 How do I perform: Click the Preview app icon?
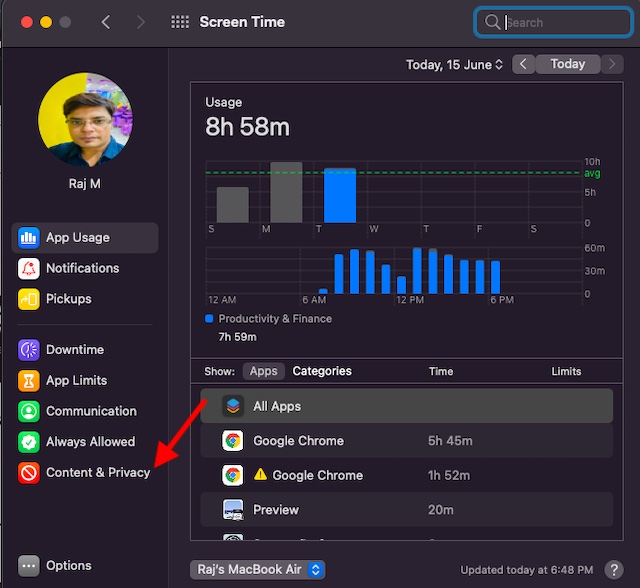[233, 509]
